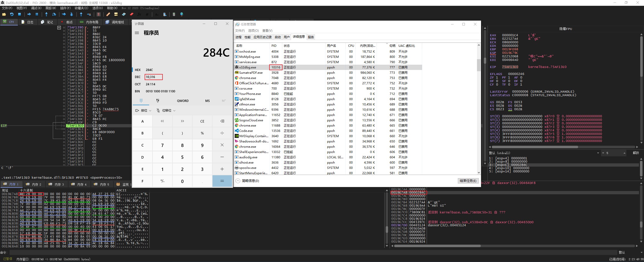Open bookmarks red tag icon
Viewport: 644px width, 262px height.
(x=132, y=14)
